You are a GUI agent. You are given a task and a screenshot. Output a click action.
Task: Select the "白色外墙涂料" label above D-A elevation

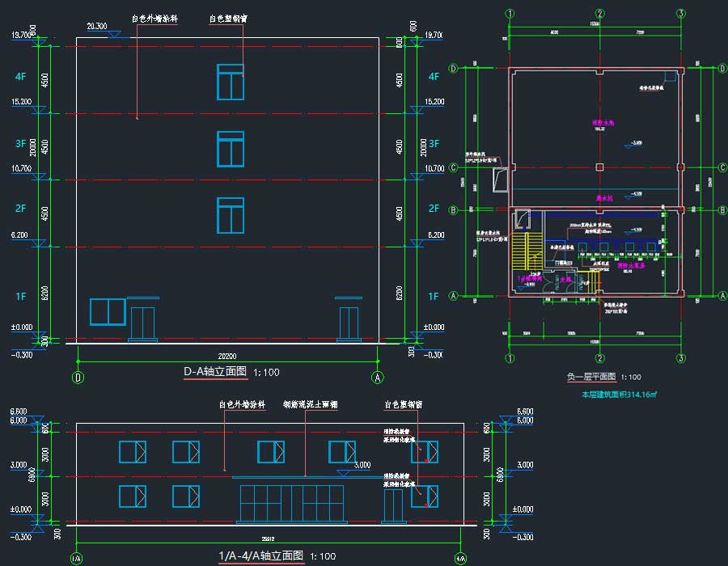pyautogui.click(x=154, y=19)
